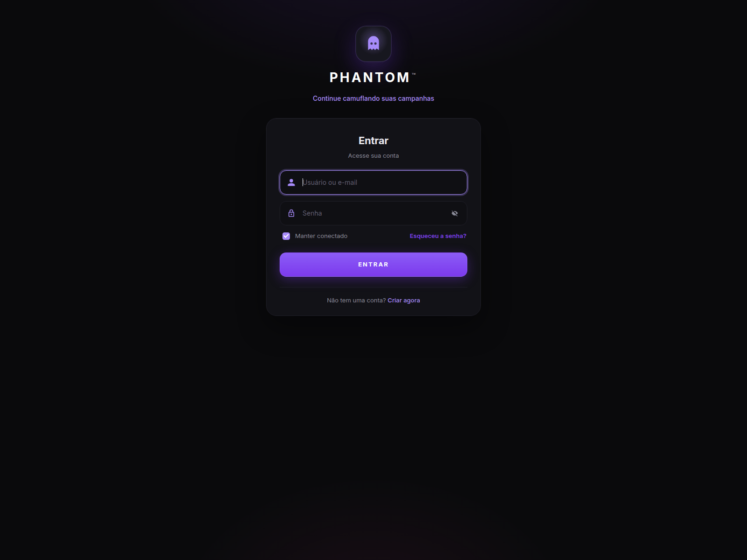747x560 pixels.
Task: Click the Acesse sua conta subtitle
Action: [373, 156]
